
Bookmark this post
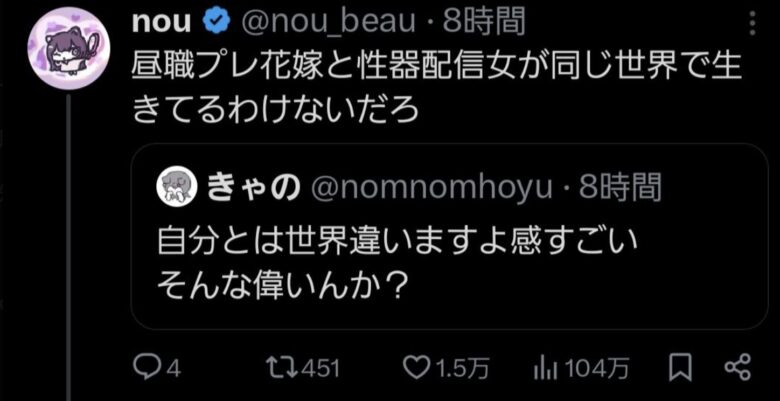coord(680,369)
